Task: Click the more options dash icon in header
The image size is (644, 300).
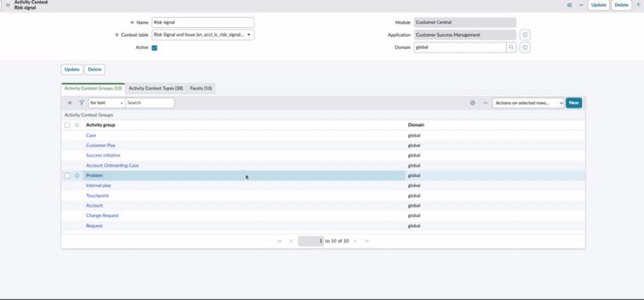Action: 581,5
